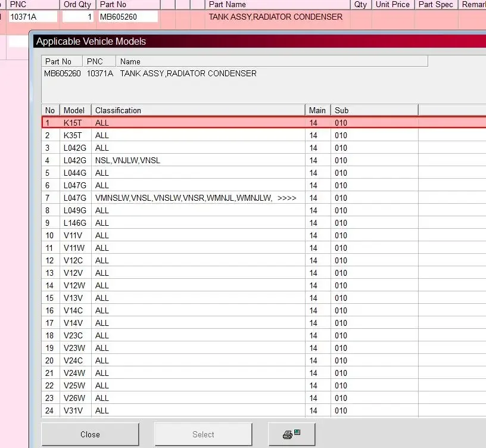Select row 3 model L042G with ALL
The width and height of the screenshot is (486, 448).
pyautogui.click(x=264, y=148)
